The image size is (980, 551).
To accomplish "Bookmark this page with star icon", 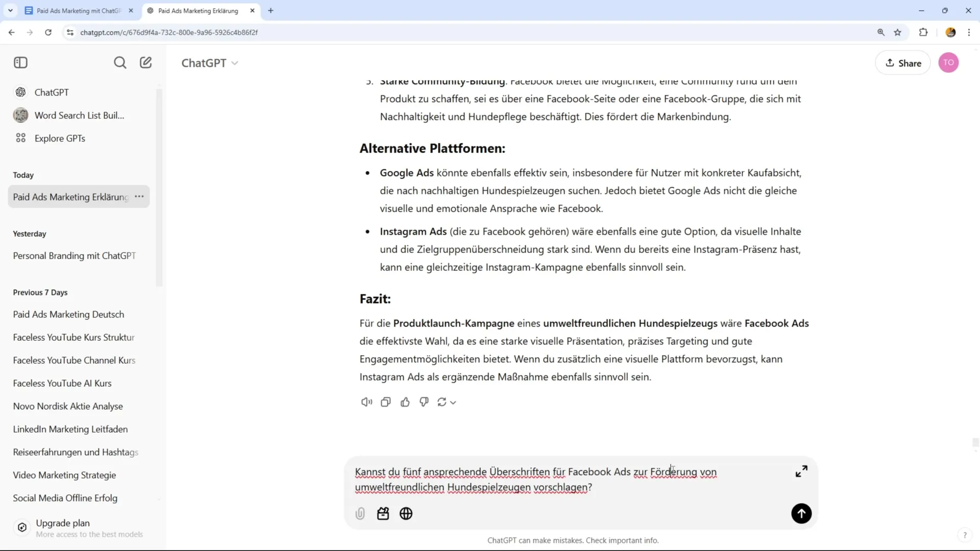I will (x=898, y=32).
